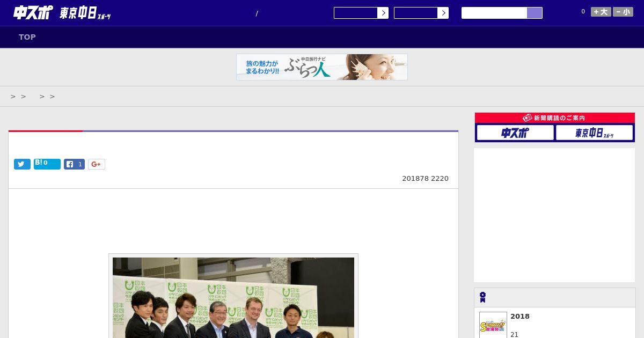The image size is (644, 338).
Task: Expand the first header dropdown arrow
Action: pos(383,13)
